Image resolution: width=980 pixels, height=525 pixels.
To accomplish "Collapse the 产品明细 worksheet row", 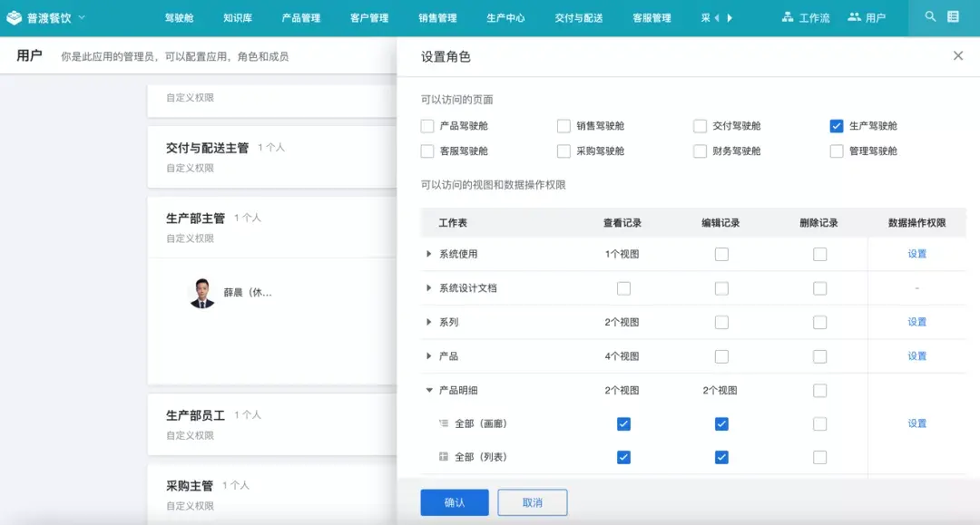I will click(x=428, y=390).
